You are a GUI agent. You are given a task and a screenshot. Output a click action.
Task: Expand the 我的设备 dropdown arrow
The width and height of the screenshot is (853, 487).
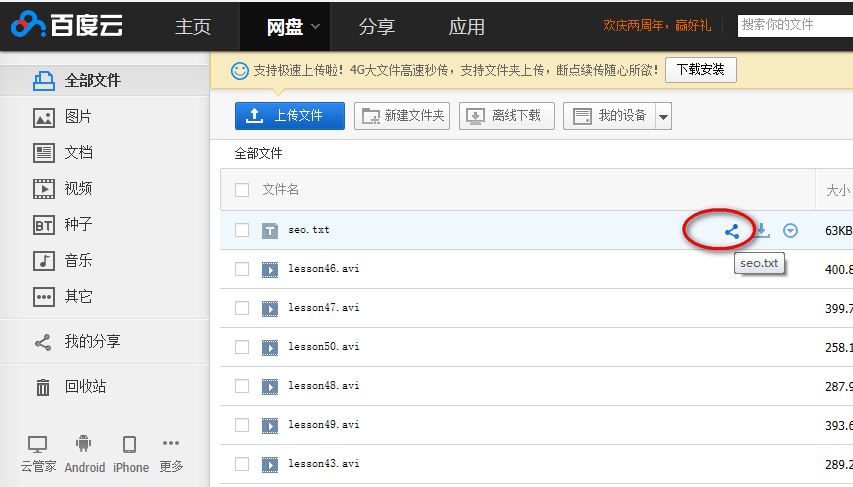coord(663,117)
